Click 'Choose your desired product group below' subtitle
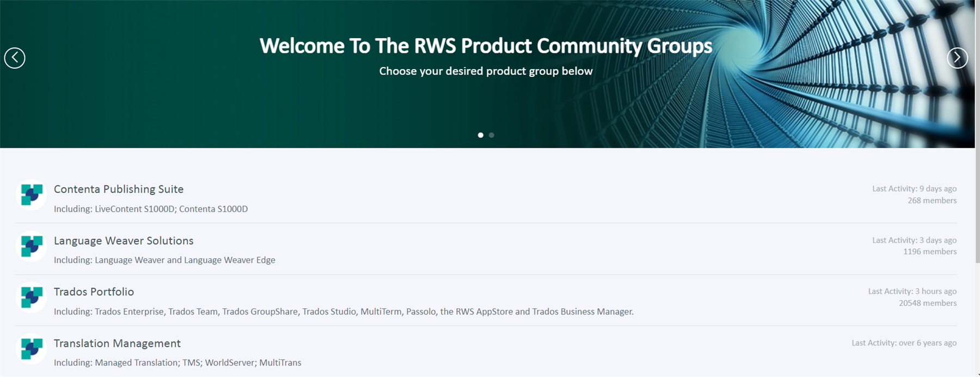Viewport: 980px width, 377px height. pyautogui.click(x=486, y=71)
